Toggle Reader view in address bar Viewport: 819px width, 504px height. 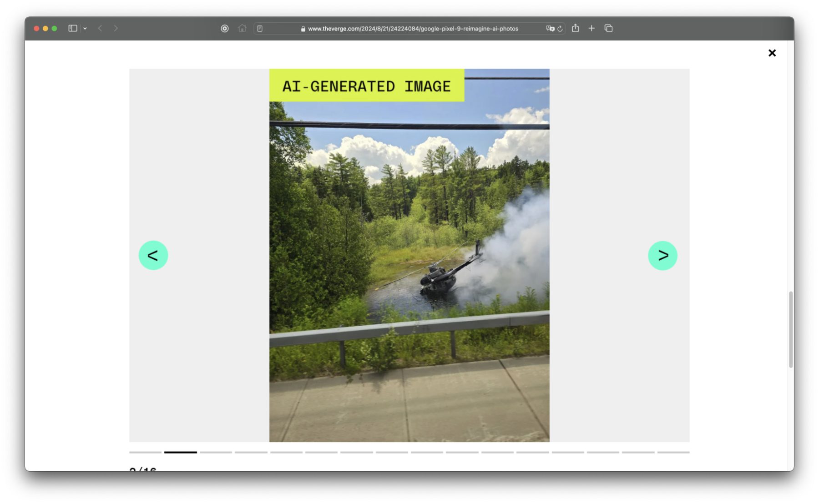260,29
